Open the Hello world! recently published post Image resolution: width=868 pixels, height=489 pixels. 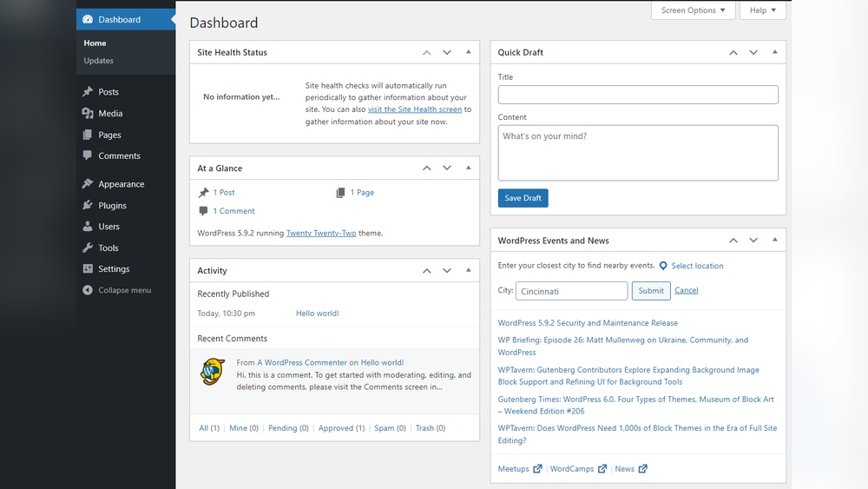coord(317,314)
